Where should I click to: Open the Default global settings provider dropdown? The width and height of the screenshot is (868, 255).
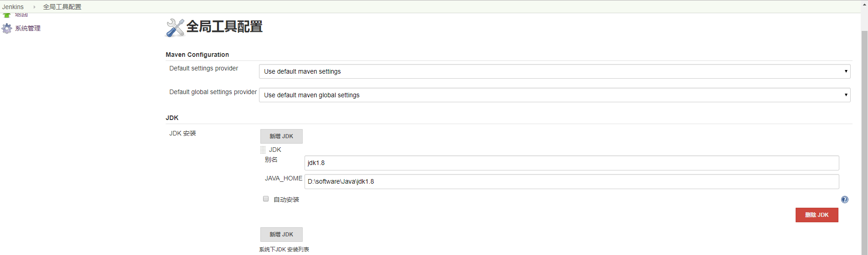pos(554,95)
